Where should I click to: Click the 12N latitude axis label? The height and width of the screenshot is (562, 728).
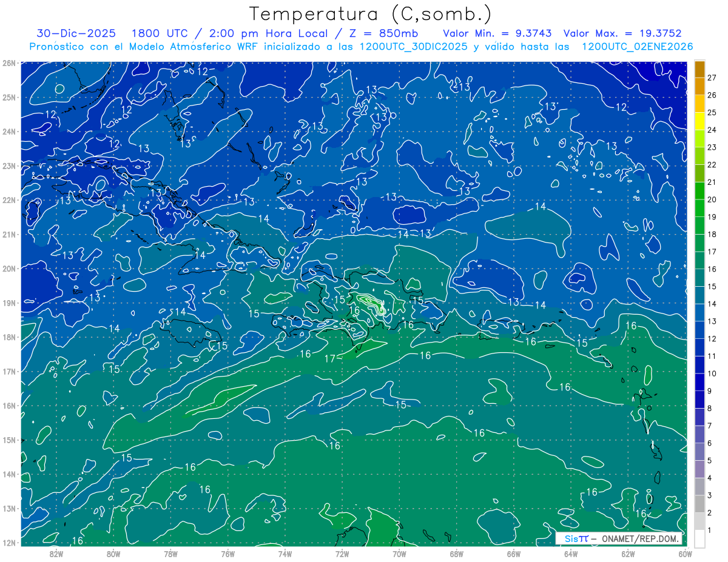[x=9, y=543]
